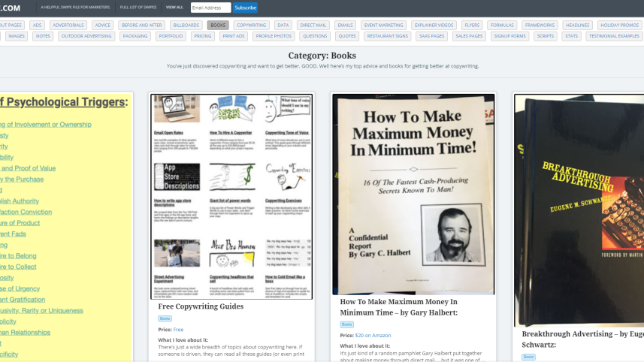Open the Free Copywriting Guides title link
This screenshot has height=362, width=644.
pyautogui.click(x=201, y=306)
